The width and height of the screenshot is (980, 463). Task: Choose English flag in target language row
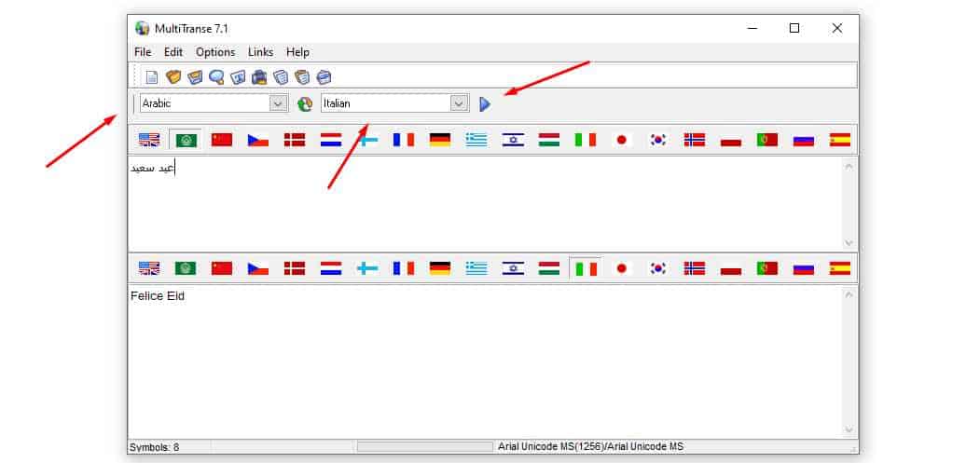(149, 268)
